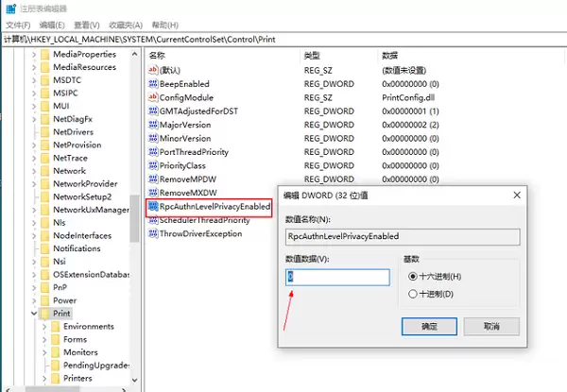The height and width of the screenshot is (392, 567).
Task: Click the RpcAuthnLevelPrivacyEnabled value icon
Action: [x=152, y=206]
